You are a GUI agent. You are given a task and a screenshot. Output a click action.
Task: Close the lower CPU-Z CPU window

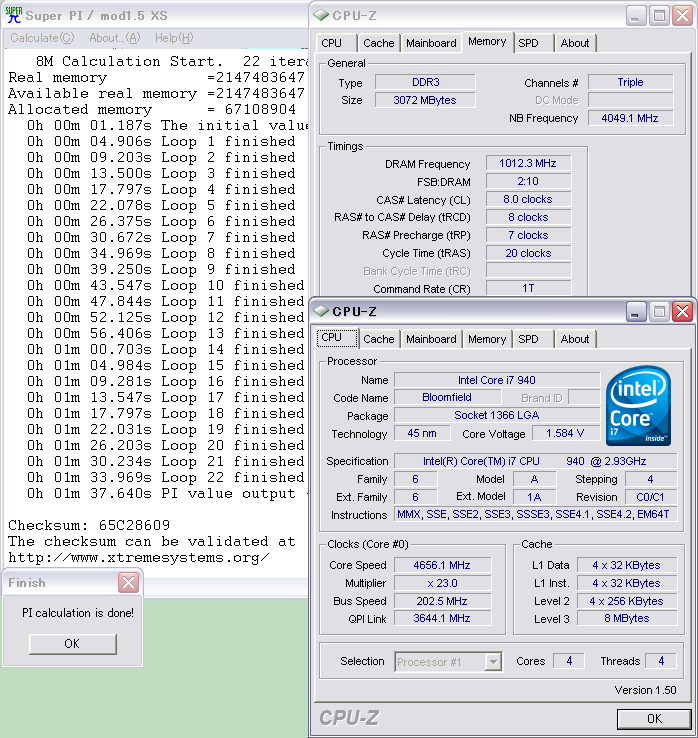coord(682,312)
